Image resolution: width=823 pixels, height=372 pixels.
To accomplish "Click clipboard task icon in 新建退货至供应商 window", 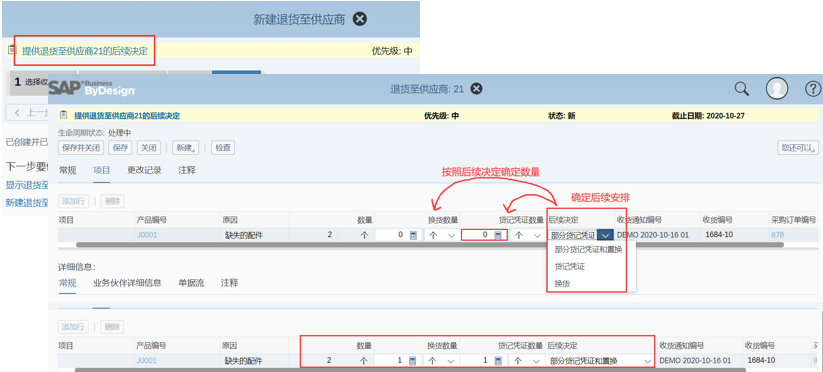I will (13, 50).
